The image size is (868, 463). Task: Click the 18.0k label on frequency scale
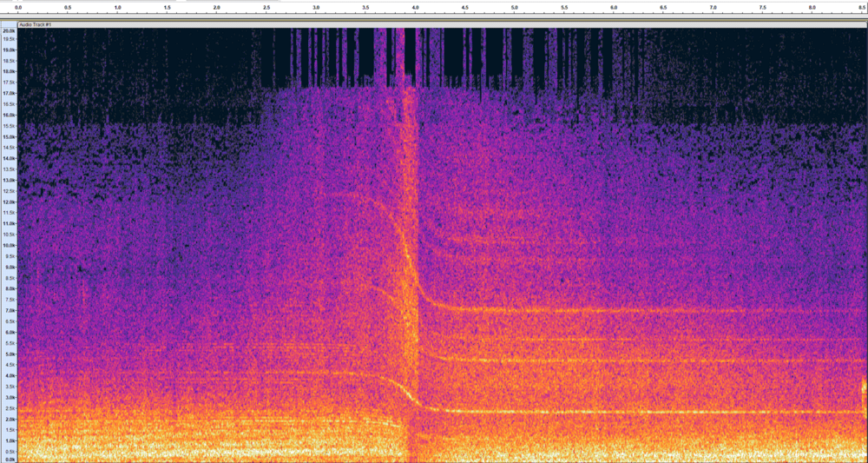[x=9, y=71]
